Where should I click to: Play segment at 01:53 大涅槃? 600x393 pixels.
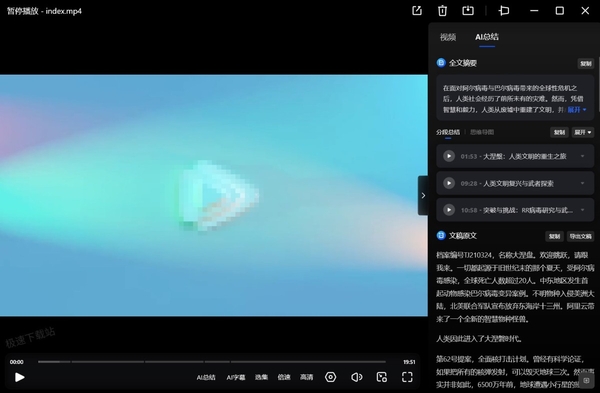[449, 156]
